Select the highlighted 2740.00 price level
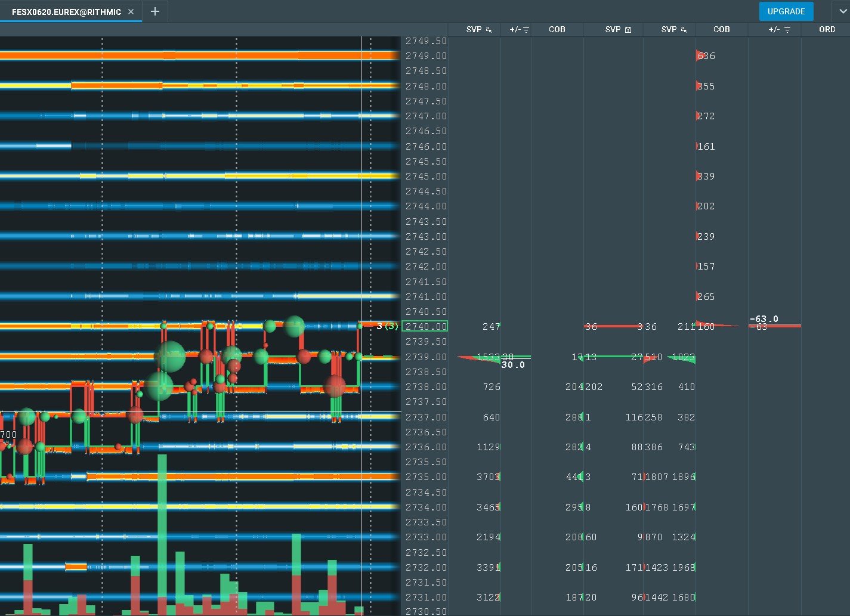 [x=425, y=326]
